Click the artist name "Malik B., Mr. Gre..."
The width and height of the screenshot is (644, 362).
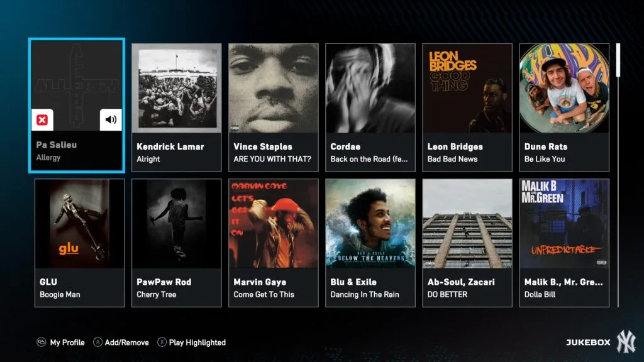tap(563, 282)
